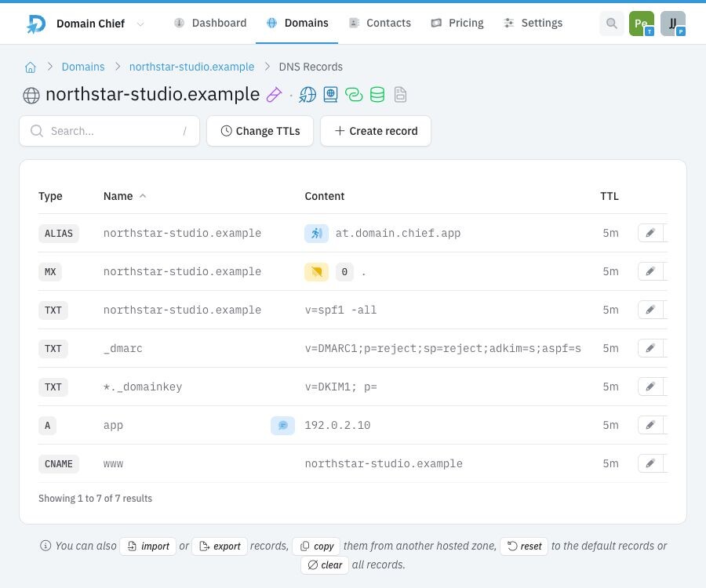The height and width of the screenshot is (588, 706).
Task: Click the Type column header
Action: [x=50, y=196]
